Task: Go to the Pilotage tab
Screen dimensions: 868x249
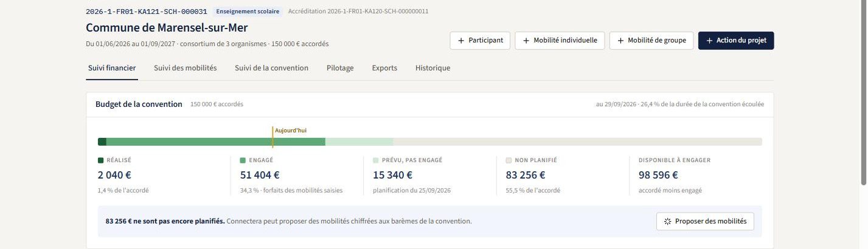Action: [340, 68]
